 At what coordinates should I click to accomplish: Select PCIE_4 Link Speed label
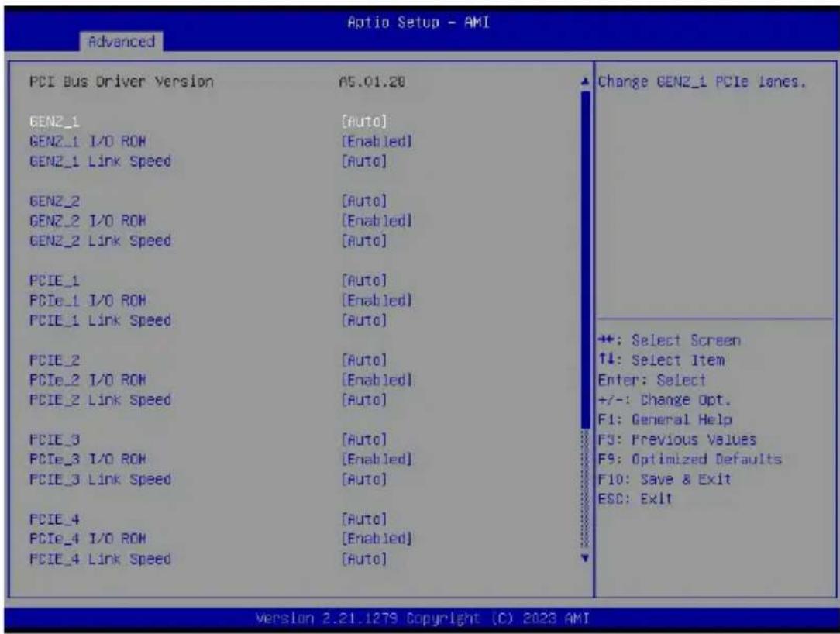pos(100,559)
